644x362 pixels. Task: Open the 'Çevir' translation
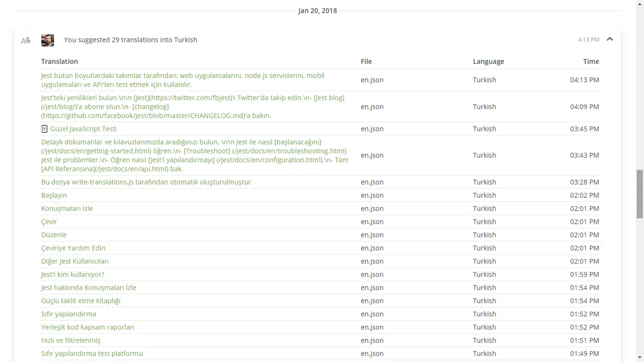pos(49,222)
